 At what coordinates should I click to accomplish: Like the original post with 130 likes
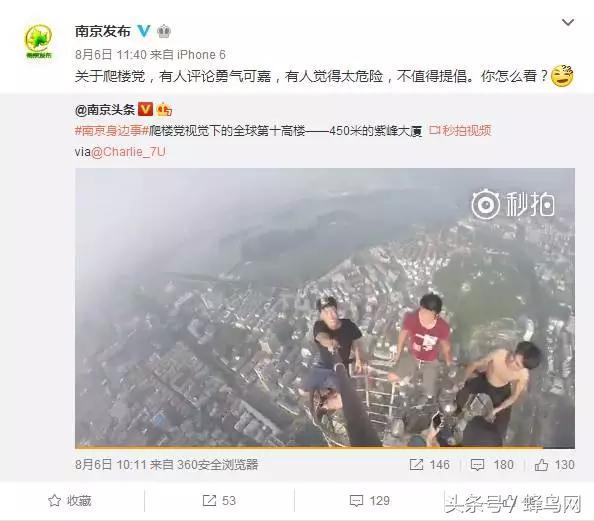tap(554, 465)
